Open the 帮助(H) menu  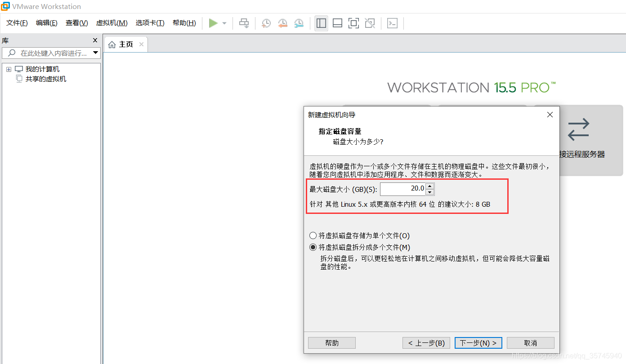184,23
